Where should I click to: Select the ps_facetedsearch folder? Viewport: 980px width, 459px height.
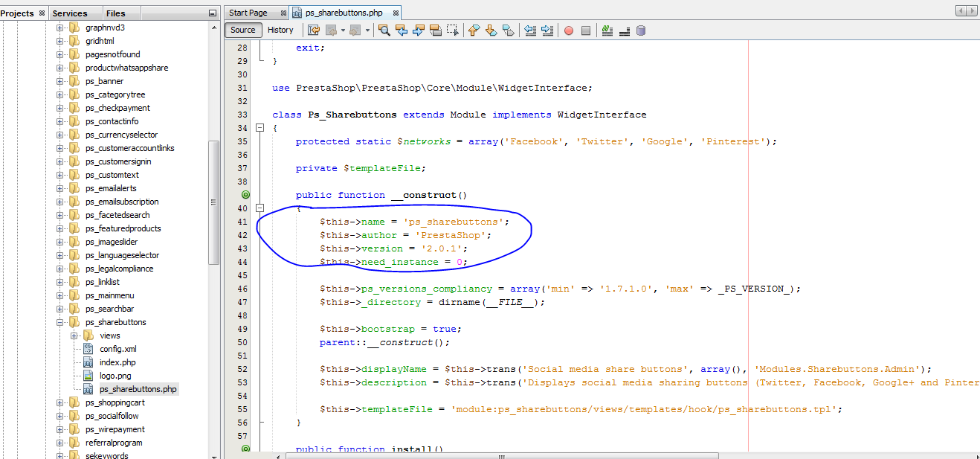117,215
